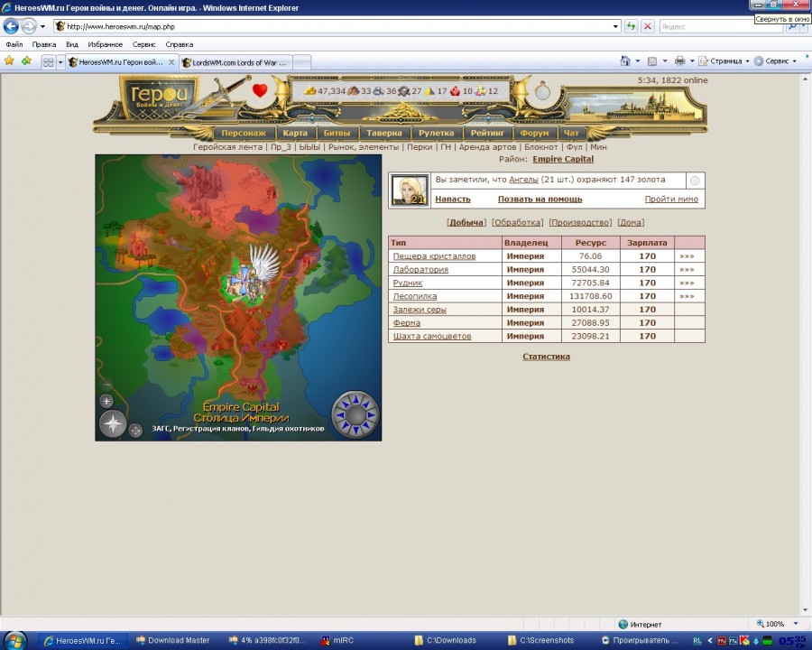
Task: Click the Angels hero portrait thumbnail
Action: click(x=410, y=190)
